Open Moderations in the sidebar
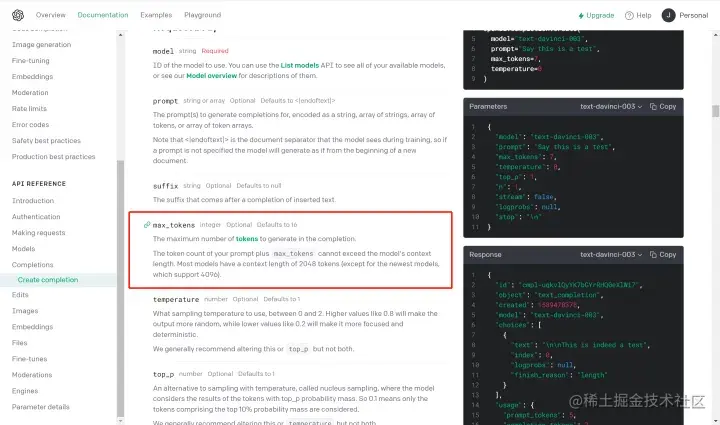 click(32, 375)
